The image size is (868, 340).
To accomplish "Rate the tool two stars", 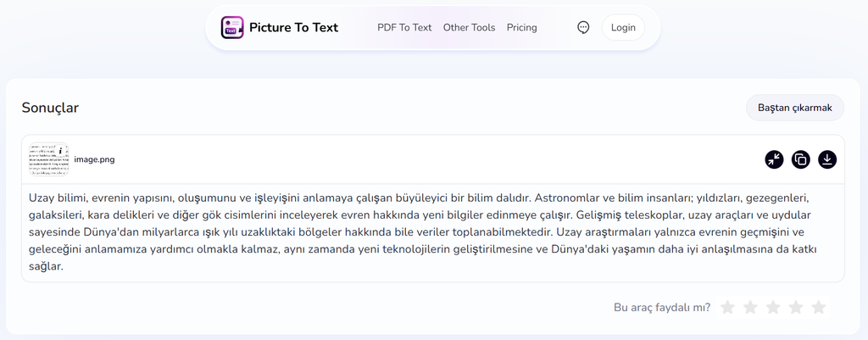I will coord(750,307).
